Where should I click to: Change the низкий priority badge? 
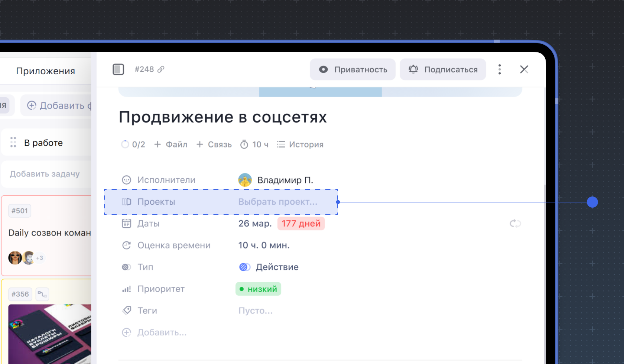[258, 289]
